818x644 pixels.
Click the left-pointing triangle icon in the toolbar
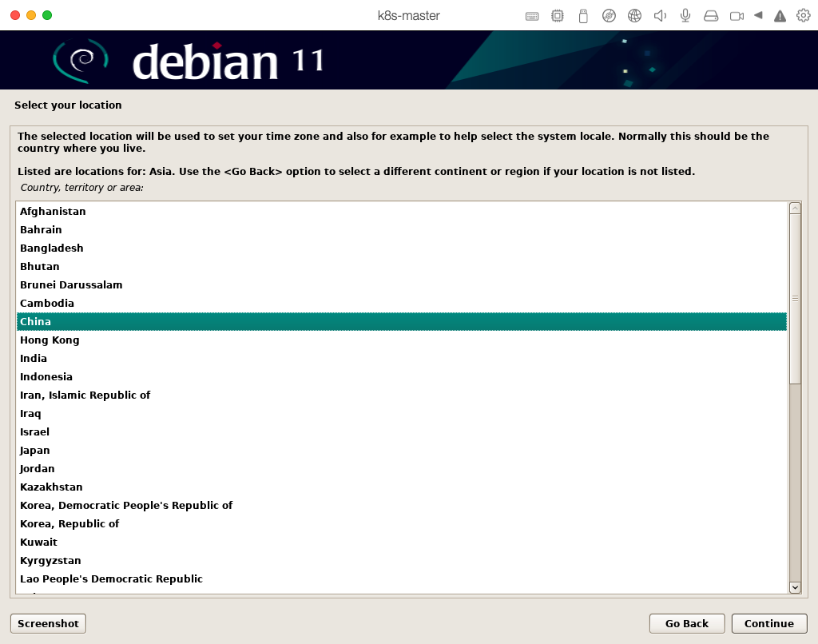(758, 16)
